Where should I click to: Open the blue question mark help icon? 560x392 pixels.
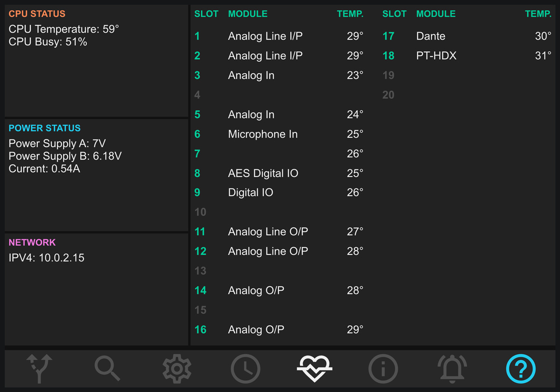point(521,369)
